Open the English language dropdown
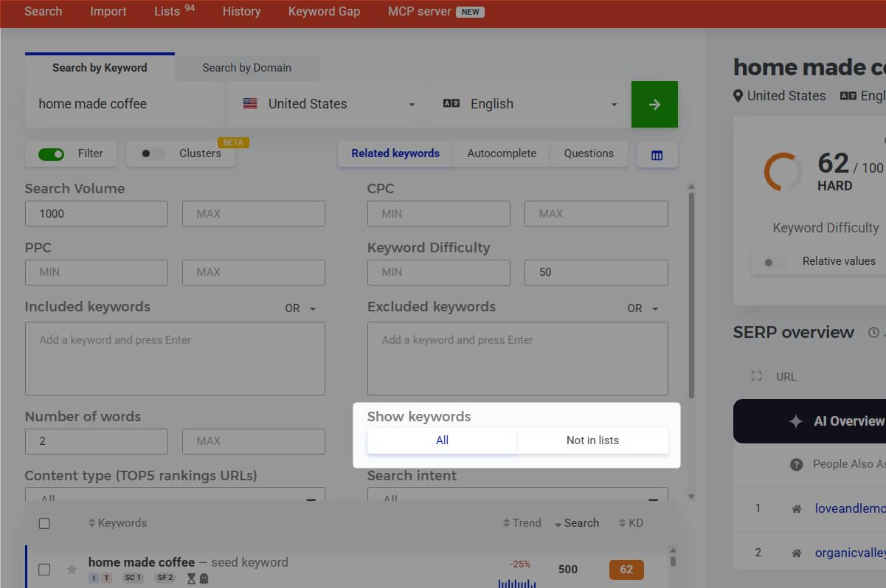Screen dimensions: 886x588 point(530,104)
